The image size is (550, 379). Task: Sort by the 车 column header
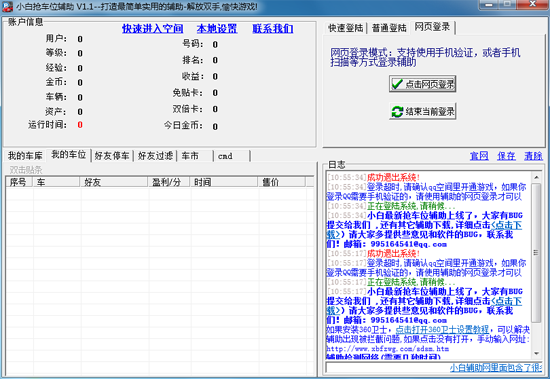[x=56, y=182]
